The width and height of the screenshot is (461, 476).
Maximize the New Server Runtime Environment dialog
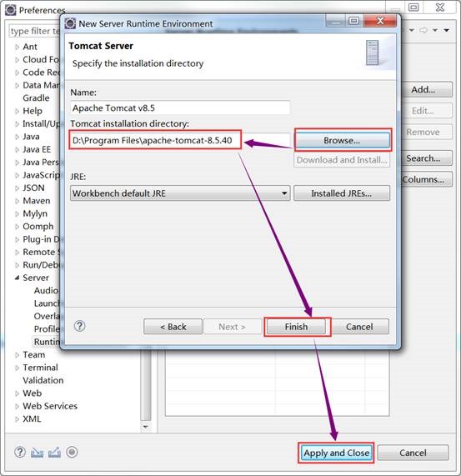tap(353, 21)
